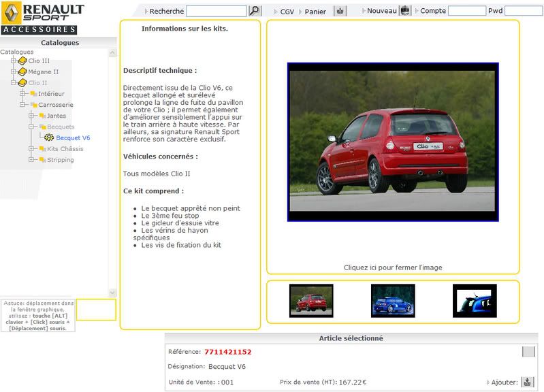The height and width of the screenshot is (392, 544).
Task: Open the CGV link
Action: (287, 12)
